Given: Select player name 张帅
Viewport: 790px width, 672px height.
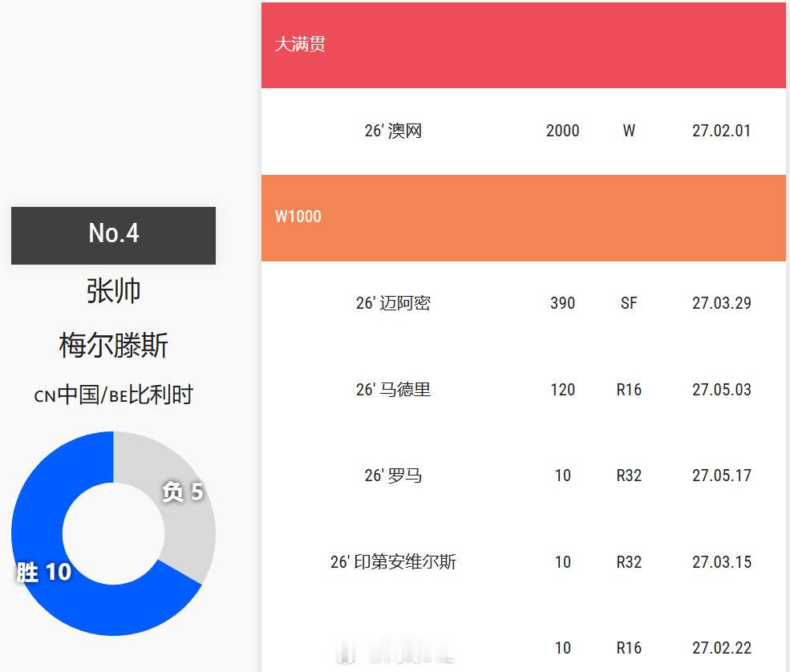Looking at the screenshot, I should coord(113,290).
